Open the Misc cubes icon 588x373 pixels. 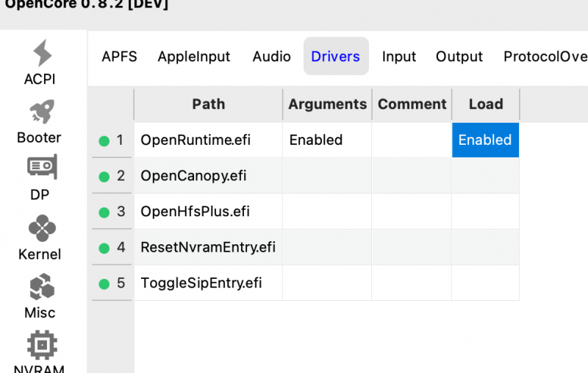click(x=42, y=285)
